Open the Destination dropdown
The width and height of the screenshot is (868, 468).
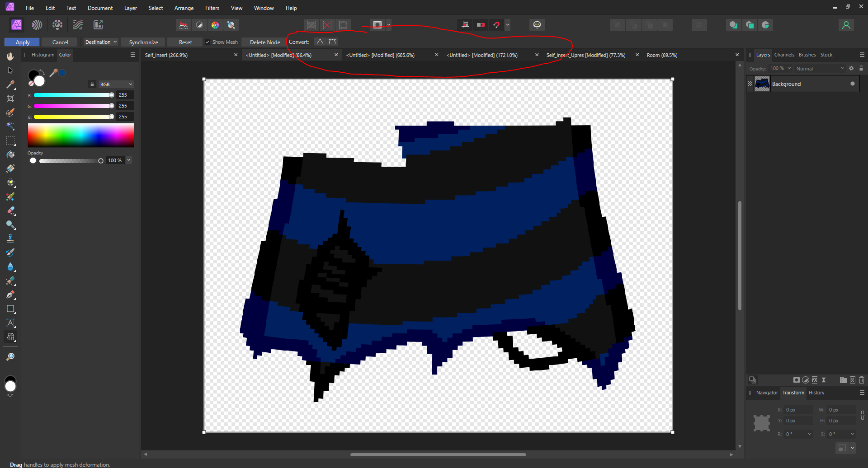pos(101,42)
